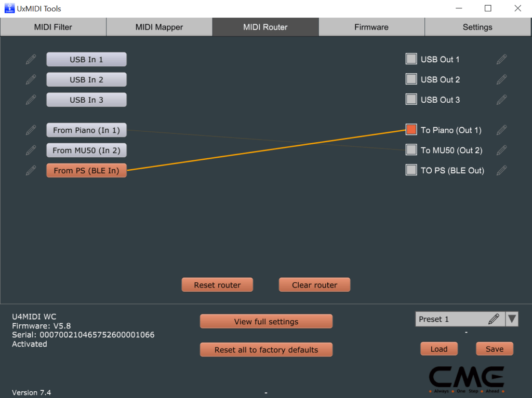Open the Firmware tab

tap(371, 26)
